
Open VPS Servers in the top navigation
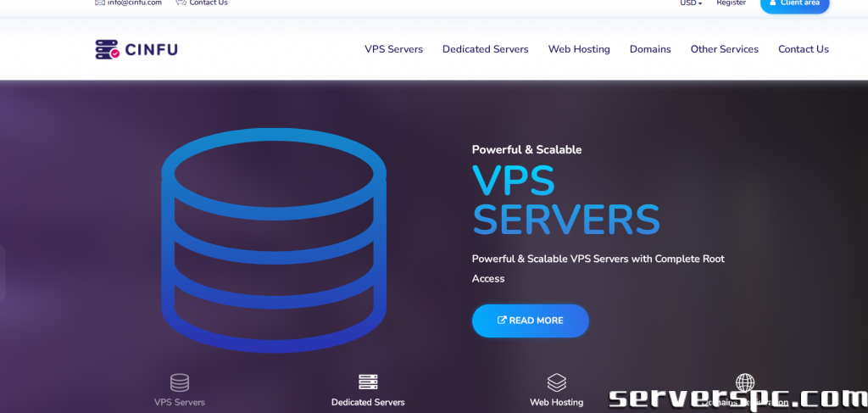tap(393, 49)
